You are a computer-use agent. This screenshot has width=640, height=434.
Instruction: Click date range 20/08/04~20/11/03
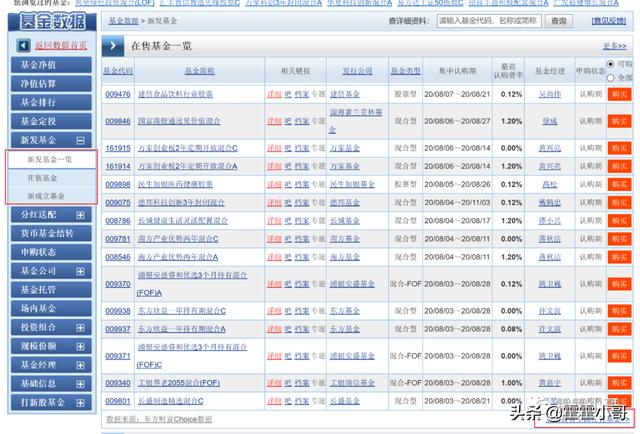[x=457, y=203]
